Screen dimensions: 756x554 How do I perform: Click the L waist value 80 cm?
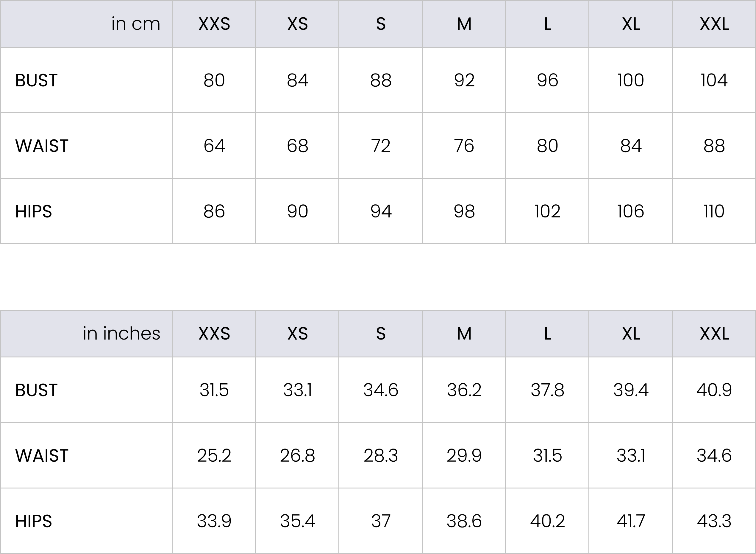tap(547, 146)
